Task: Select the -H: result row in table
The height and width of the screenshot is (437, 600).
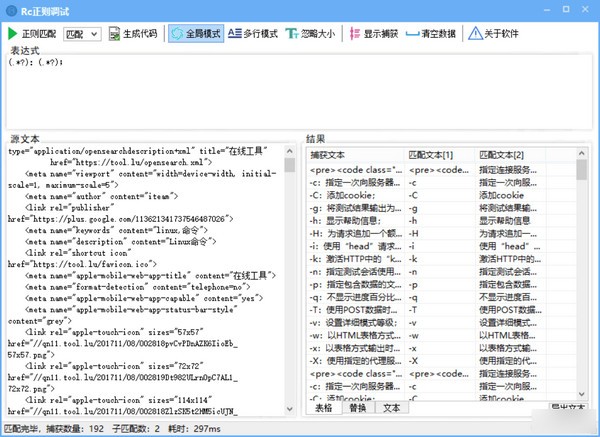Action: (355, 231)
